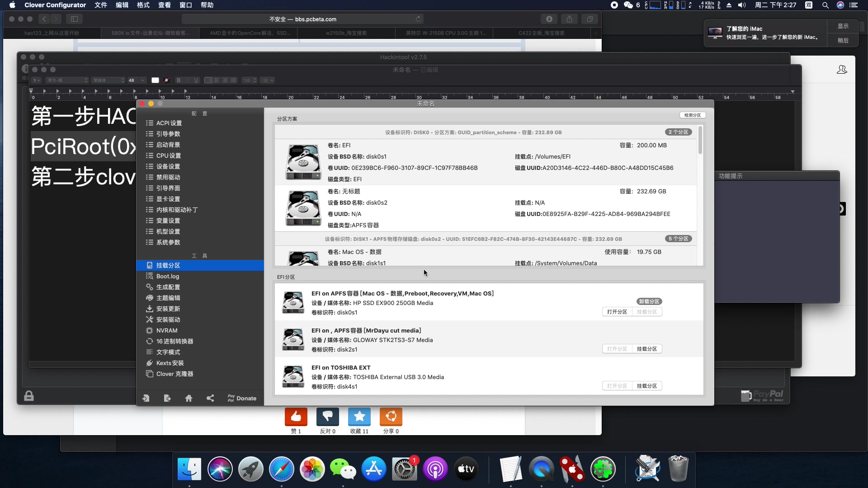The image size is (868, 488).
Task: Click the export configuration icon in Clover footer
Action: click(167, 398)
